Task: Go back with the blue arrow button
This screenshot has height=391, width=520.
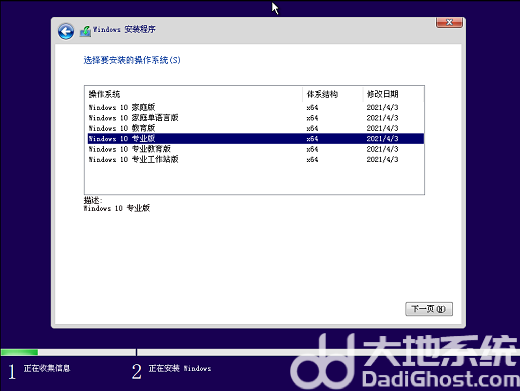Action: click(x=66, y=32)
